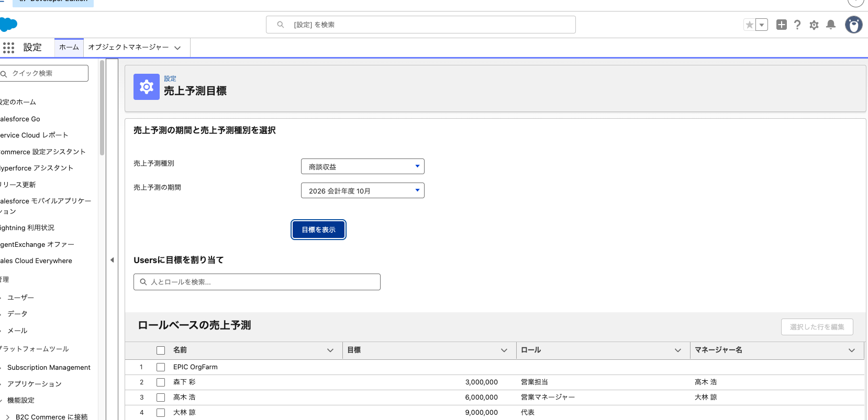Expand the B2C Commerce に接続 tree item

[8, 417]
